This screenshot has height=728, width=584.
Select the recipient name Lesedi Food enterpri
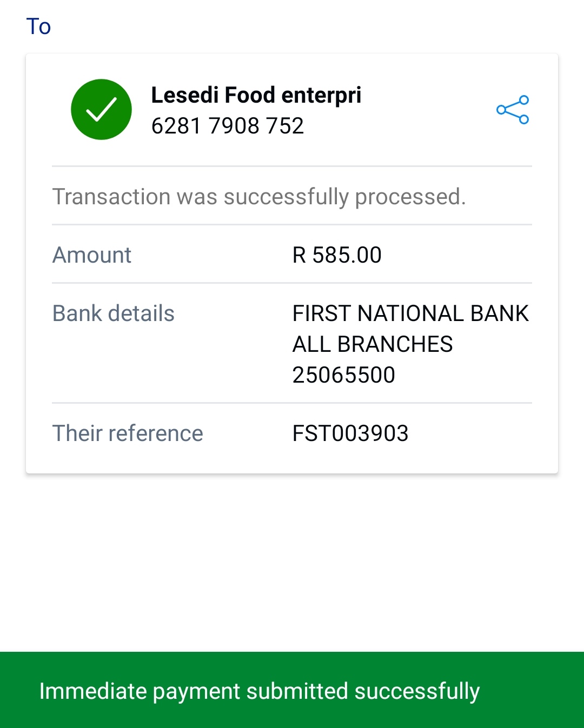point(256,95)
